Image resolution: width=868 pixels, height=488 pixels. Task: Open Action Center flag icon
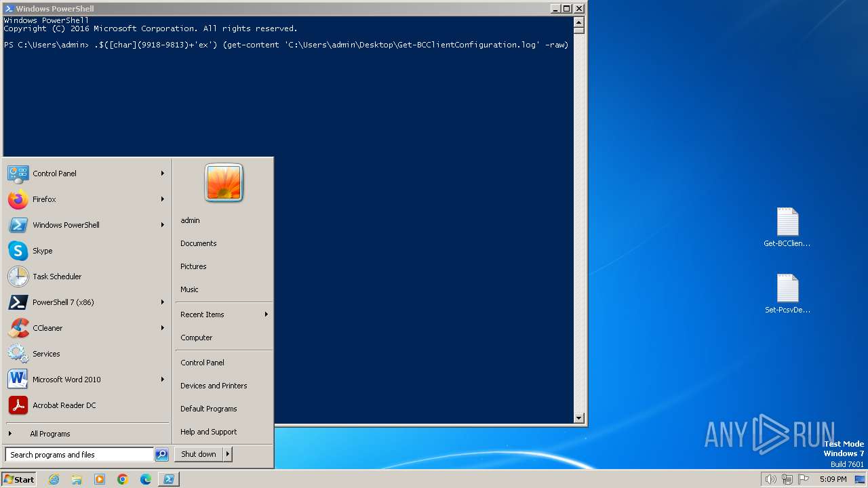804,479
